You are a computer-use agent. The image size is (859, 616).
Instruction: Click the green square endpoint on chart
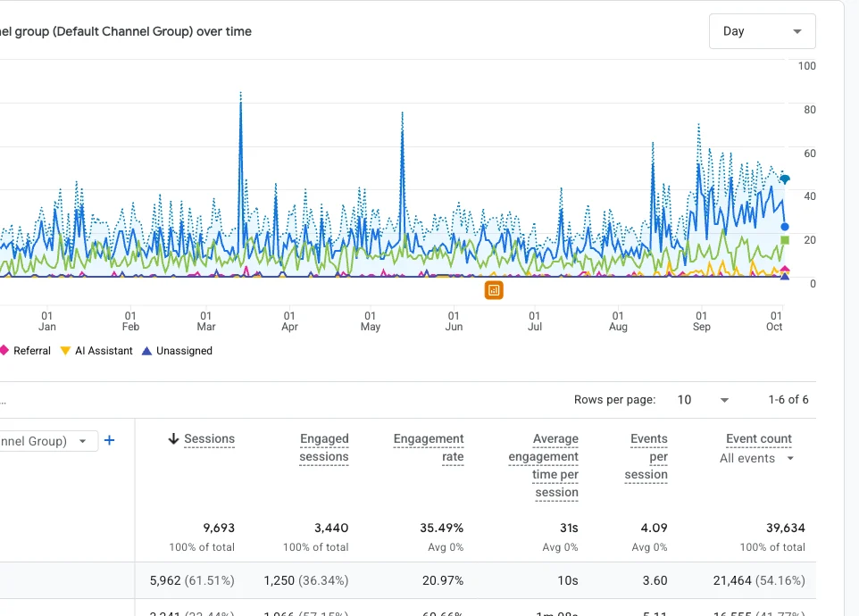(785, 240)
